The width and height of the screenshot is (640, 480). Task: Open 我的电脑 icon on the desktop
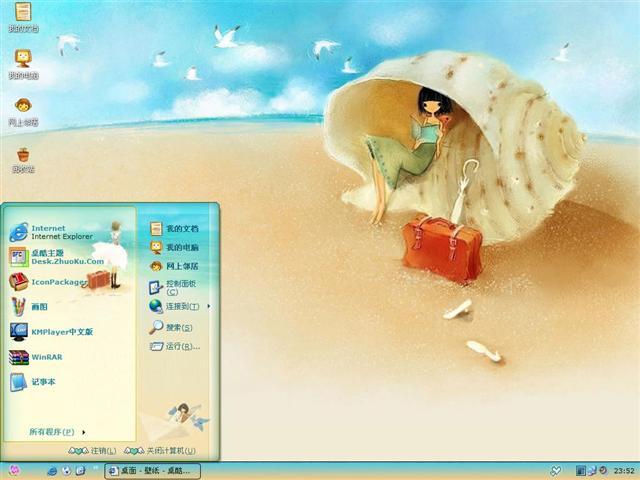click(23, 64)
